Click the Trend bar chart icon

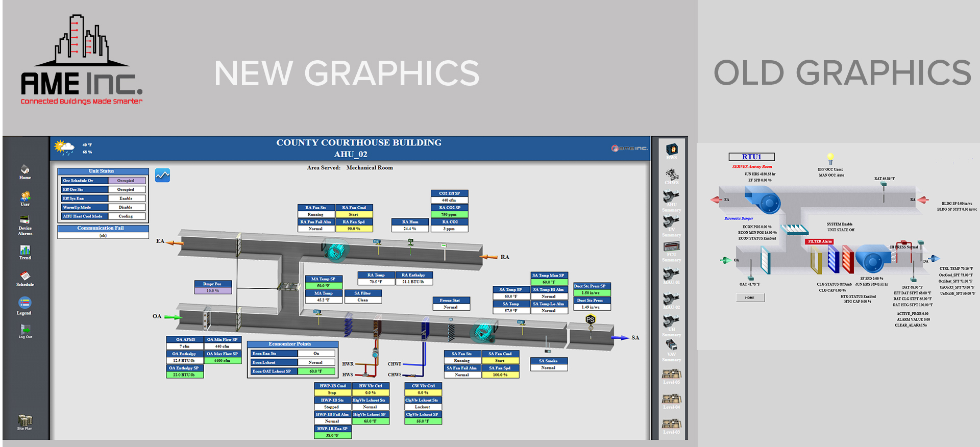pos(25,250)
